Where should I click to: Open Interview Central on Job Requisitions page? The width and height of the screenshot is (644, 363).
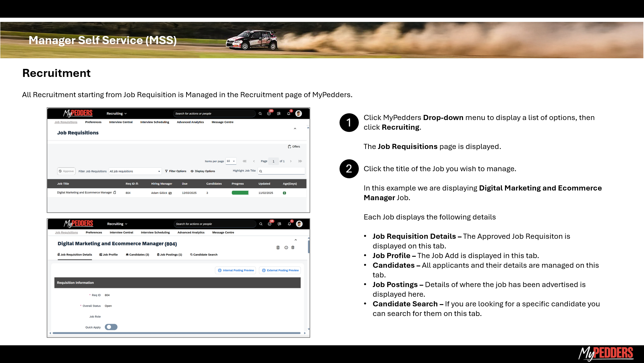pyautogui.click(x=121, y=122)
